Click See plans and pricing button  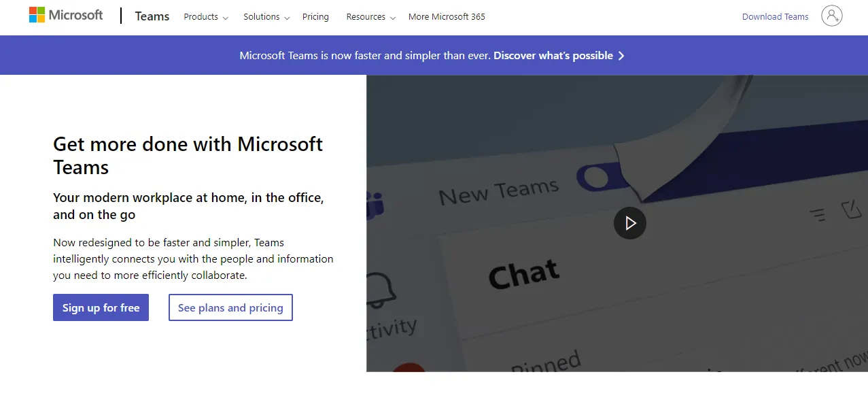pyautogui.click(x=230, y=307)
